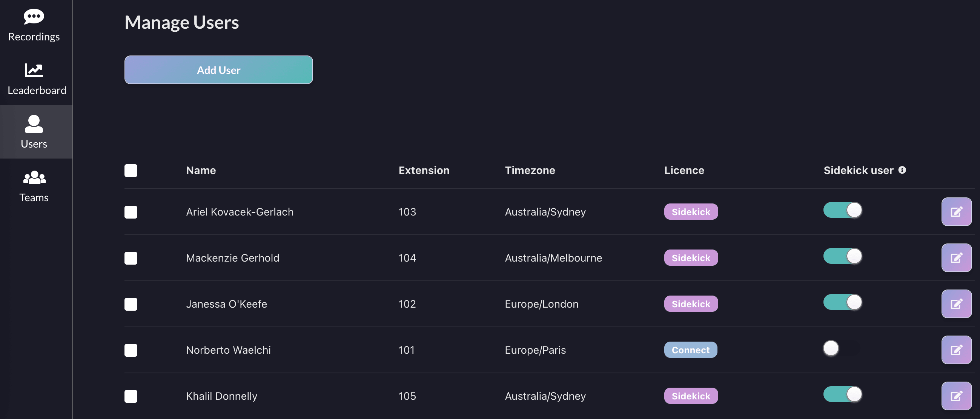
Task: Click the Add User button
Action: (x=218, y=70)
